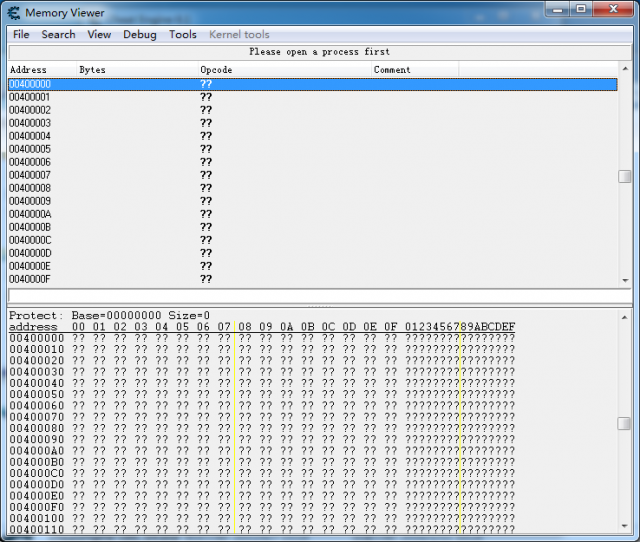640x542 pixels.
Task: Click the Bytes column header
Action: pyautogui.click(x=138, y=70)
